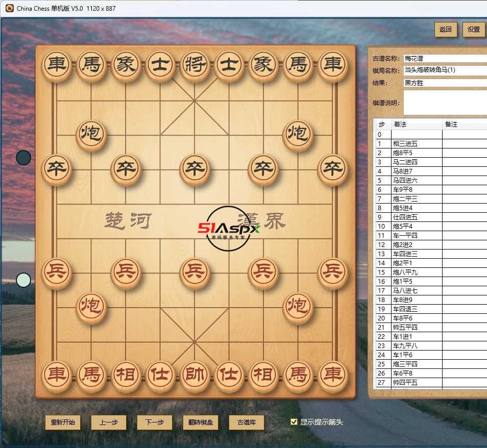The height and width of the screenshot is (448, 487).
Task: Select move 25 炮三平四
Action: pyautogui.click(x=431, y=364)
